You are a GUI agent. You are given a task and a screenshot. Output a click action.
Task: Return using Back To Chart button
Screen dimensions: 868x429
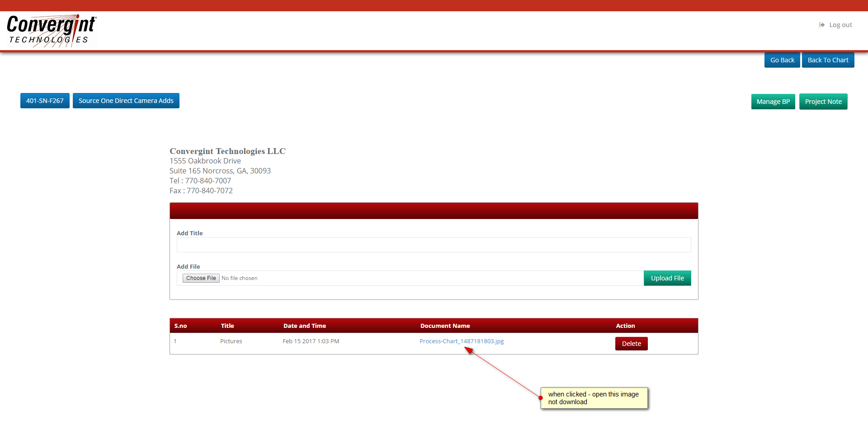[828, 60]
